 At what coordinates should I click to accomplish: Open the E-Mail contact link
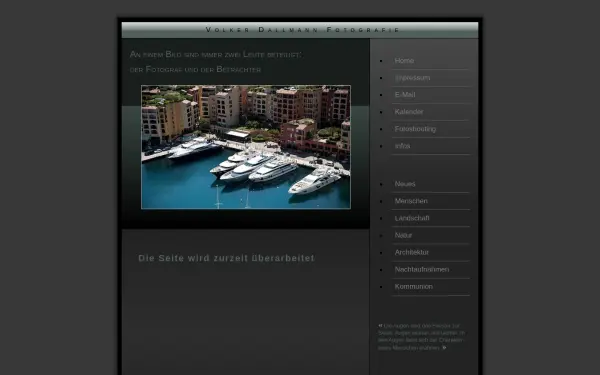(x=405, y=95)
